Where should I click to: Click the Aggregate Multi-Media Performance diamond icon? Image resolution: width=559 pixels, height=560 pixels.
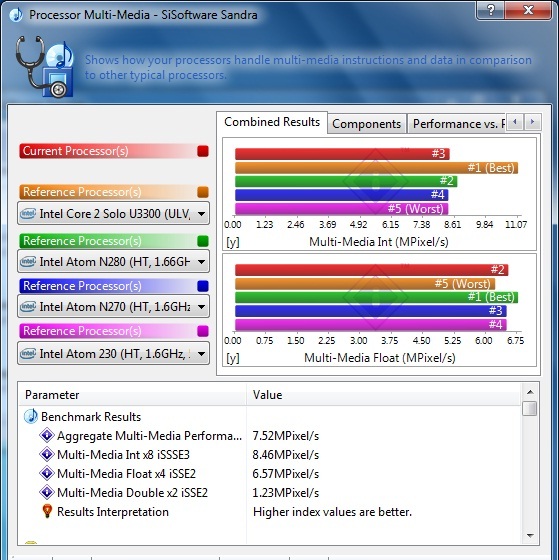point(47,436)
